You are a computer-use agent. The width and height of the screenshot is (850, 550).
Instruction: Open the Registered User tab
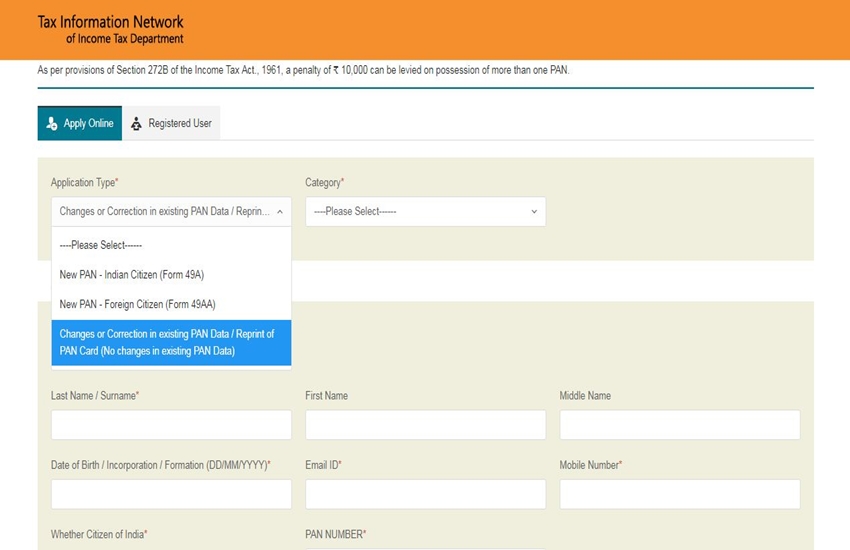pos(171,124)
